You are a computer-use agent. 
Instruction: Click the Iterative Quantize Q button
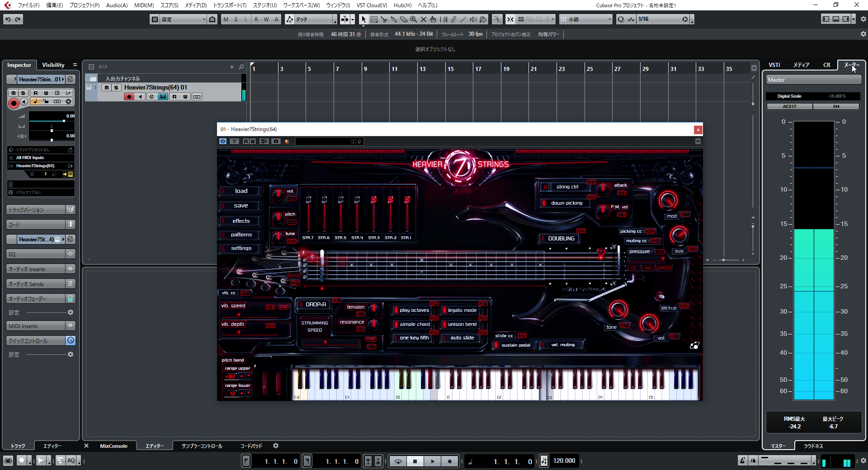click(x=621, y=19)
